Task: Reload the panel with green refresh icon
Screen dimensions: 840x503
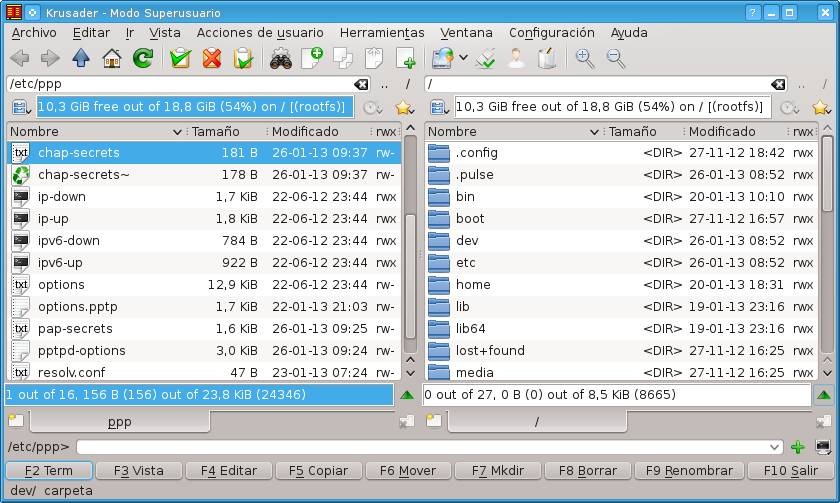Action: [143, 58]
